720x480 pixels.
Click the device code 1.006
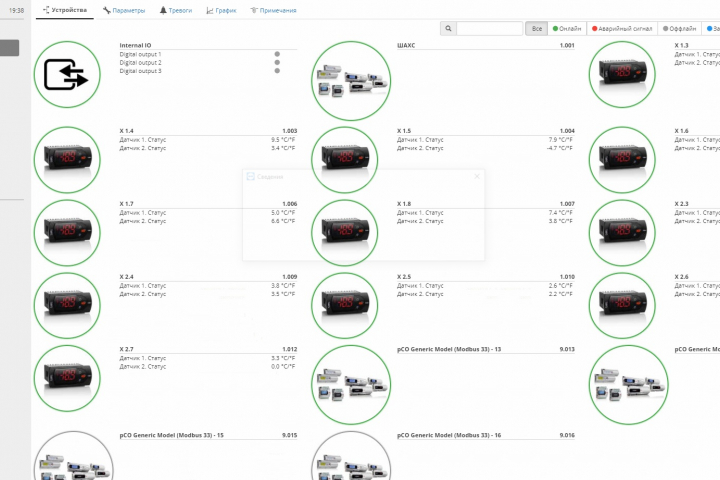pyautogui.click(x=290, y=203)
